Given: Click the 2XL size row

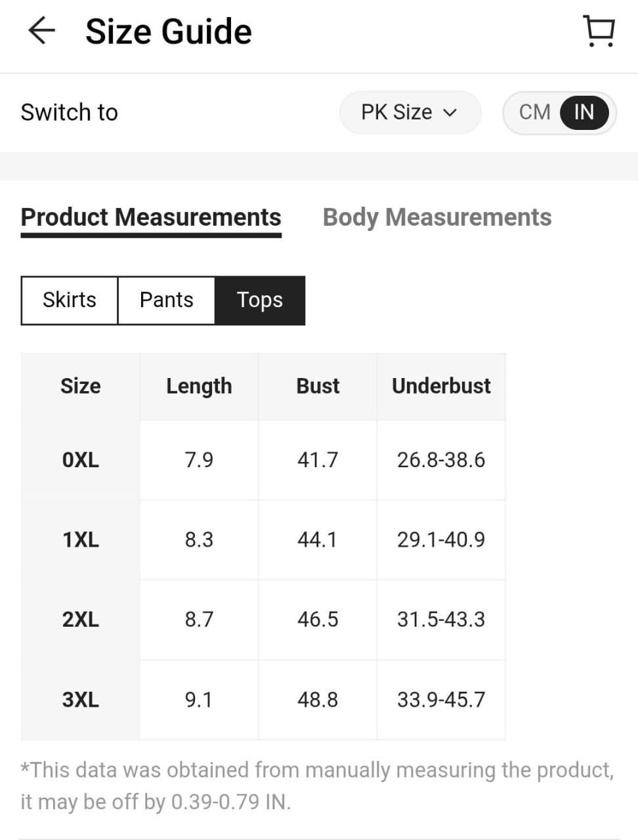Looking at the screenshot, I should (263, 619).
